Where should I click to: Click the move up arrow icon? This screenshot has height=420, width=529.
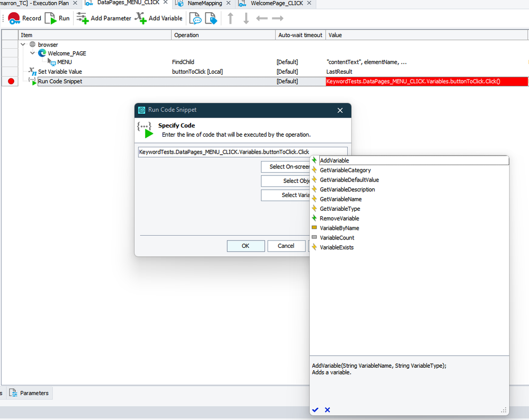[x=230, y=19]
